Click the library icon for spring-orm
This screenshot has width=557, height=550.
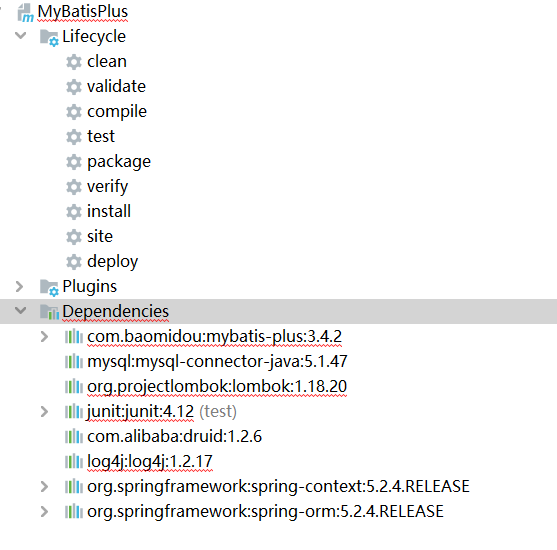(x=74, y=512)
